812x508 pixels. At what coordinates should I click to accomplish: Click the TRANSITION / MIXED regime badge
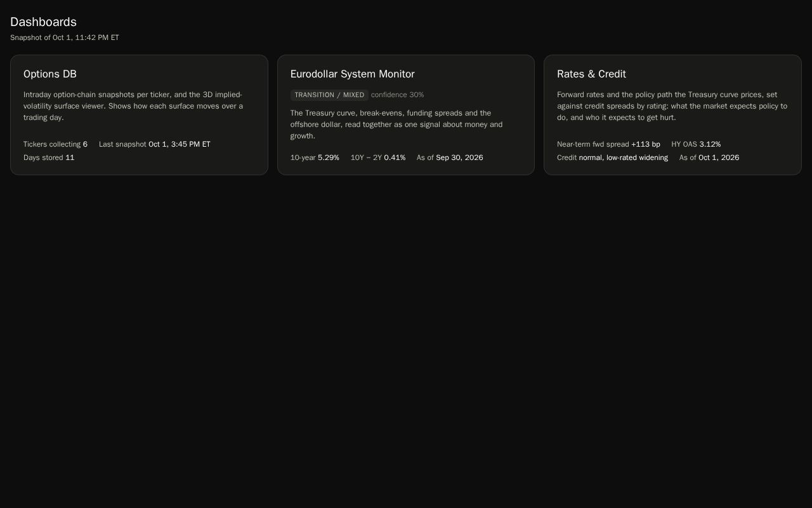(x=329, y=95)
